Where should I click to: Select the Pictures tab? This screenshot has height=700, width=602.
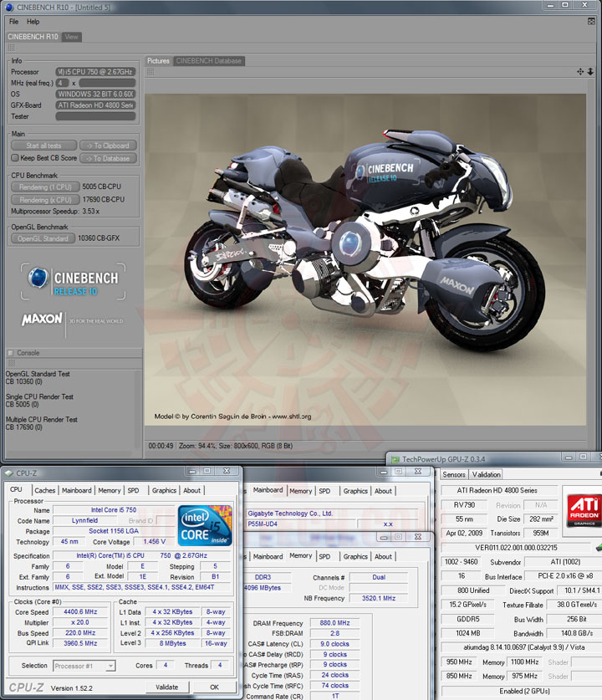click(158, 61)
